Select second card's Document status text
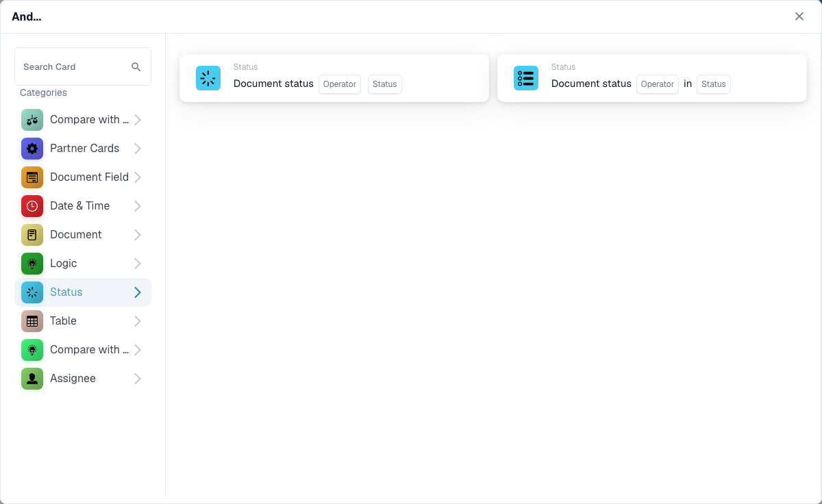822x504 pixels. tap(591, 84)
